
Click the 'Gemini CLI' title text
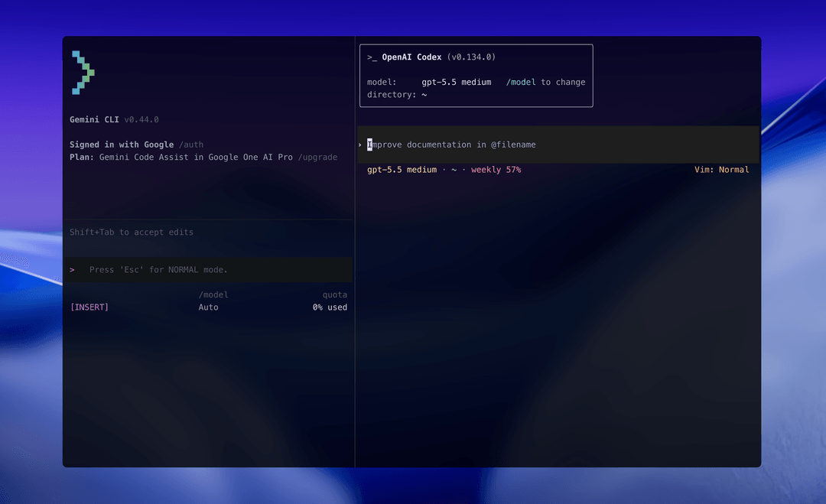coord(94,119)
